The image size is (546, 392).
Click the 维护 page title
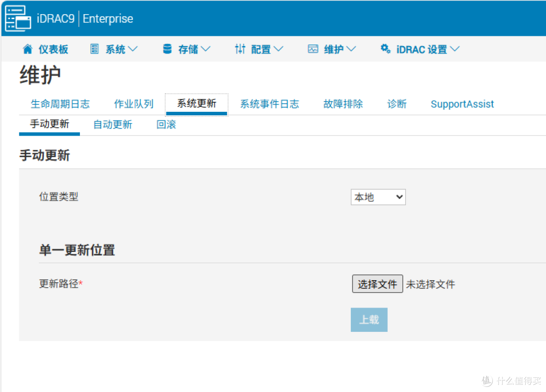pos(40,75)
